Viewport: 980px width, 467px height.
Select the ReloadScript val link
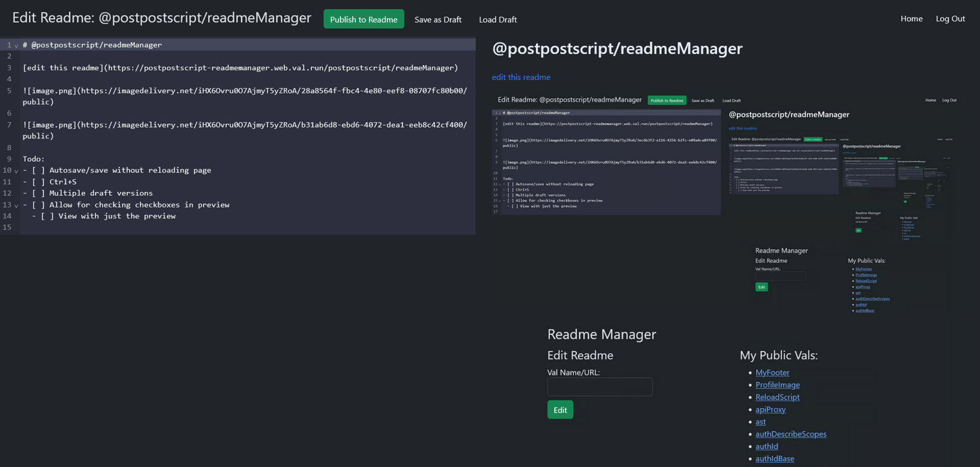pos(777,397)
